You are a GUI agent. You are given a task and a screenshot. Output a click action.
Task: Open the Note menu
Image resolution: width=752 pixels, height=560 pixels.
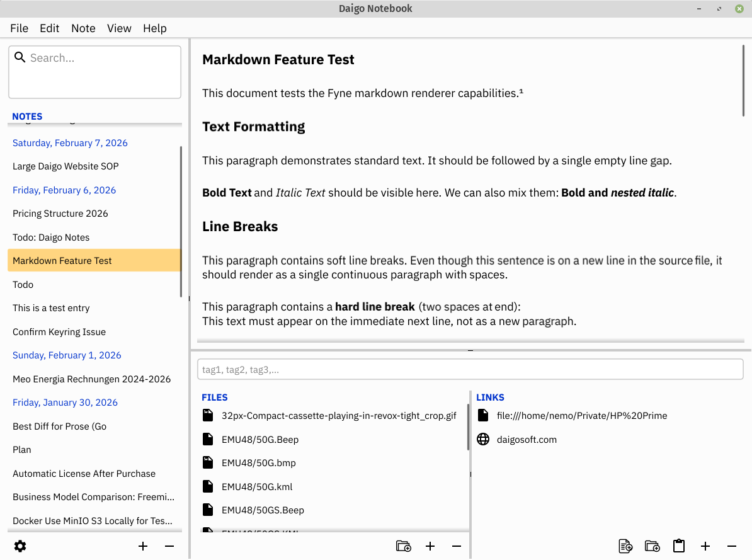click(83, 28)
